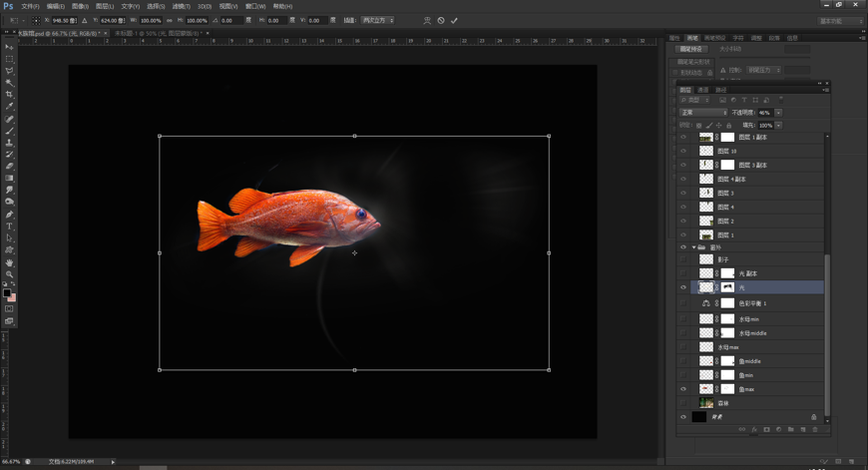Open opacity slider dropdown arrow

pos(778,113)
